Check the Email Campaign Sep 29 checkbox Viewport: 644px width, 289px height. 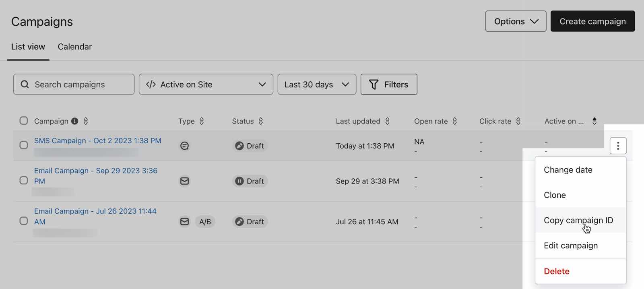click(24, 180)
